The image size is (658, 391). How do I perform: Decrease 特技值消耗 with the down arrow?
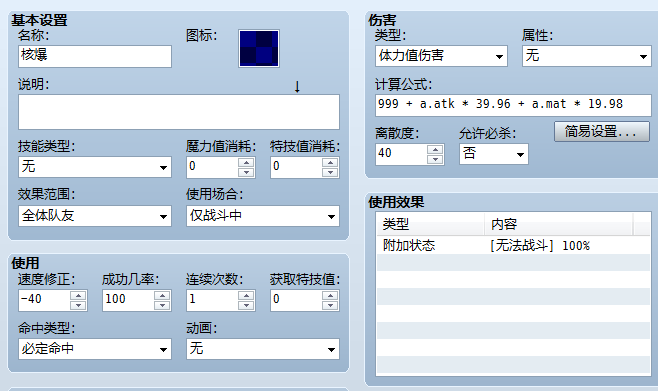[x=330, y=172]
